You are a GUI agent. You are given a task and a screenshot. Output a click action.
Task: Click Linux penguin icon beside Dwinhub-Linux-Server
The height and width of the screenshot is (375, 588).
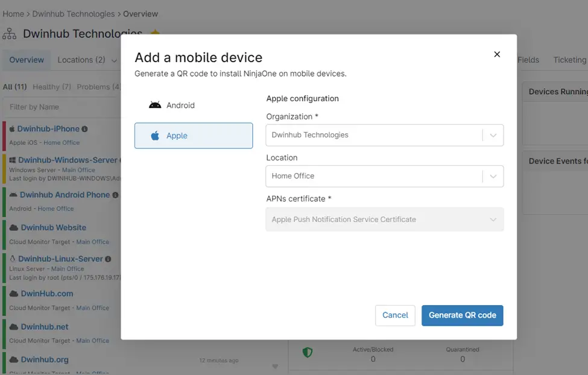13,259
